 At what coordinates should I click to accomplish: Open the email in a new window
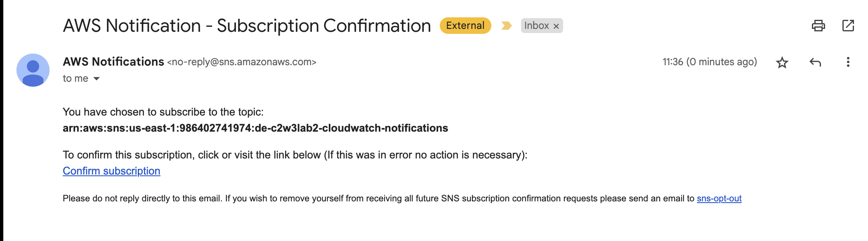[x=848, y=26]
